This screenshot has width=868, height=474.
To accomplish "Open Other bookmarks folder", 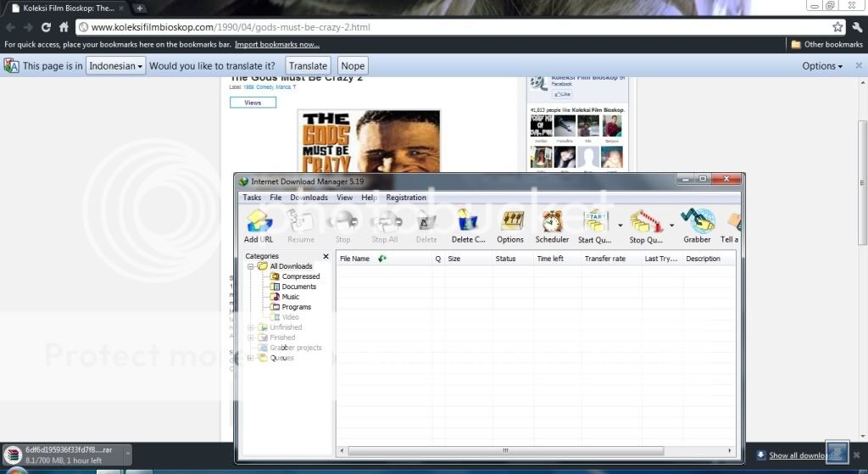I will tap(826, 44).
